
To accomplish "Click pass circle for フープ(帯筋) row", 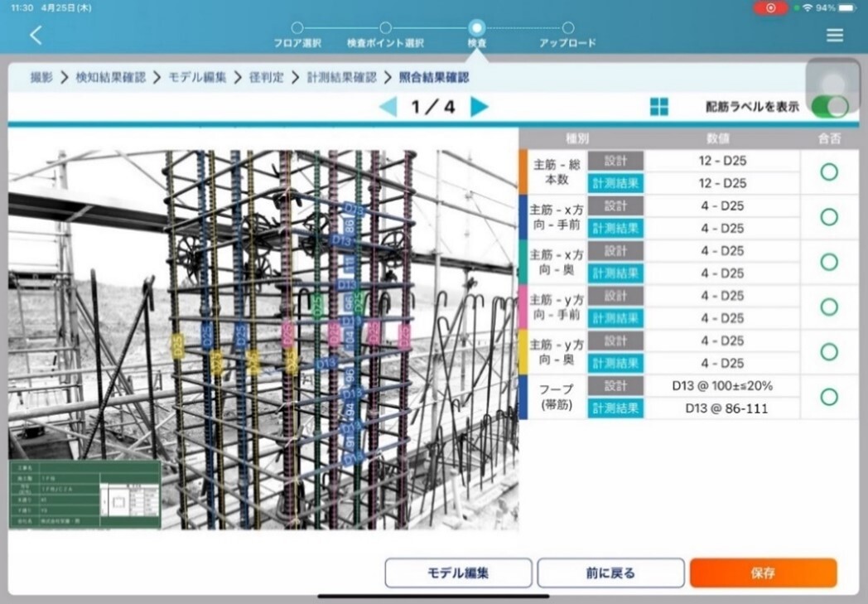I will pos(828,397).
